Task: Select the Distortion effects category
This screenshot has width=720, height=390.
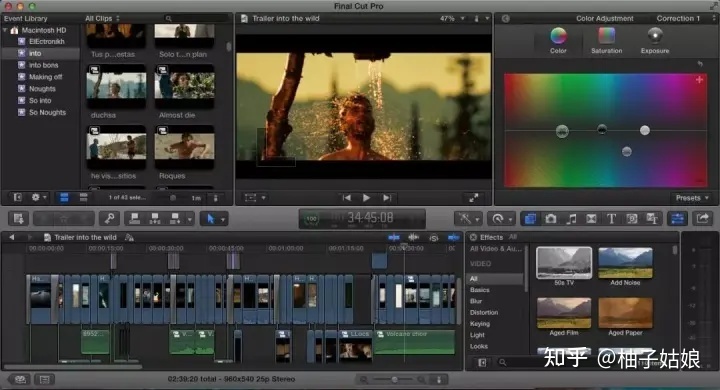Action: click(484, 312)
